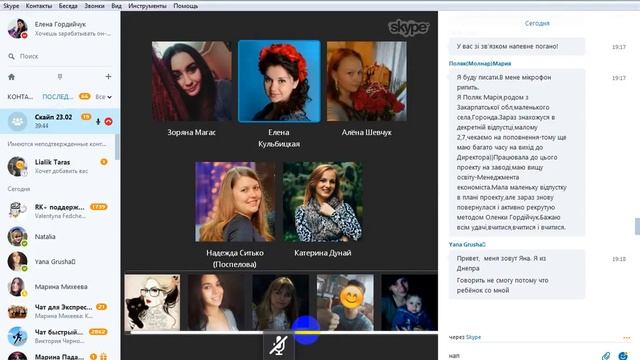The width and height of the screenshot is (640, 360).
Task: Click the Natalia contact avatar
Action: tap(18, 237)
